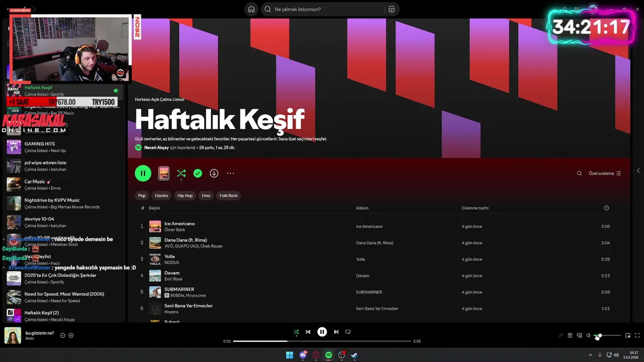Click the search field "Ne çalmak istiyorsun?"

pyautogui.click(x=322, y=9)
